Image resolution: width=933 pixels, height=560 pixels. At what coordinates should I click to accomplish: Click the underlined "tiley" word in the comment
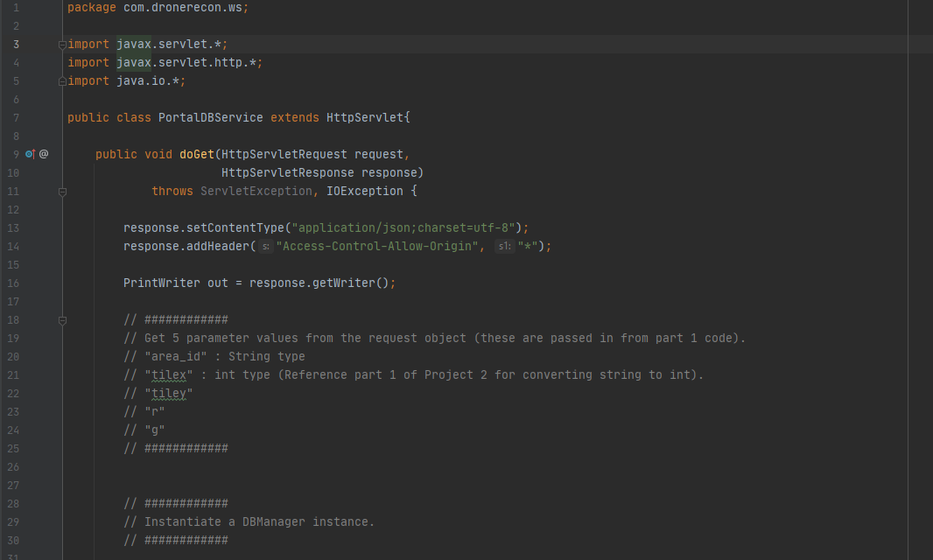point(169,394)
